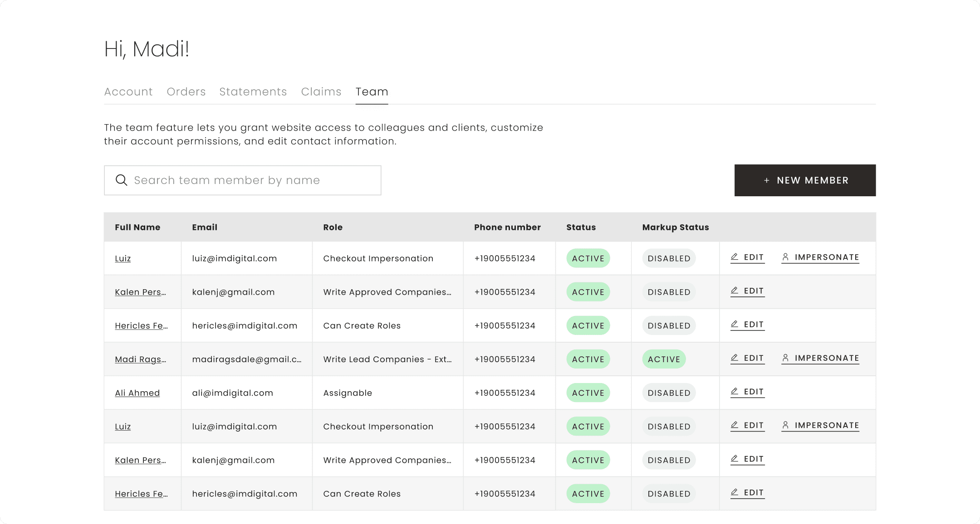Open Ali Ahmed's profile link
Viewport: 980px width, 524px height.
pos(137,393)
